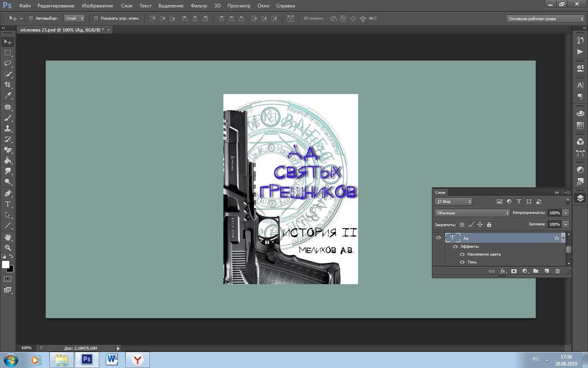Choose the Hand tool
Screen dimensions: 588x368
point(8,237)
